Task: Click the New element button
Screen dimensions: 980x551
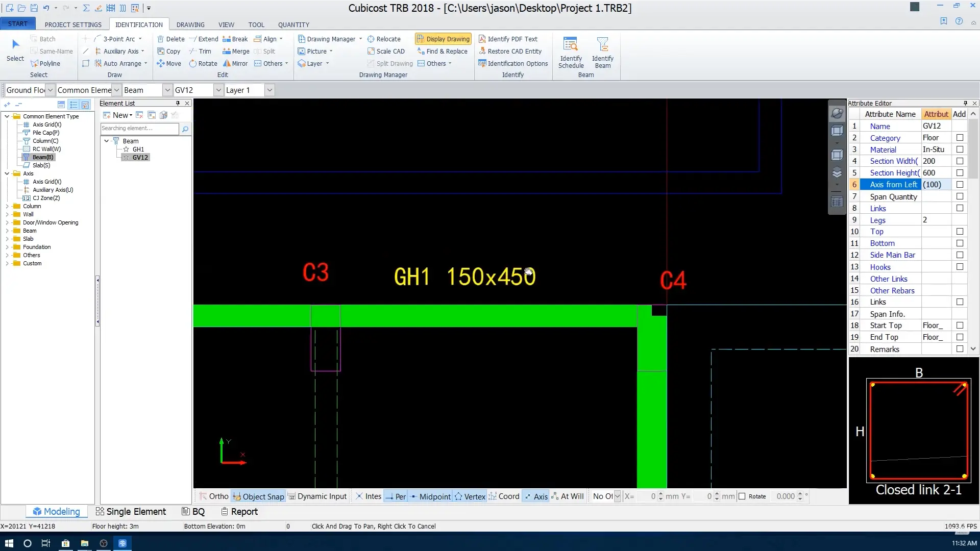Action: pyautogui.click(x=117, y=115)
